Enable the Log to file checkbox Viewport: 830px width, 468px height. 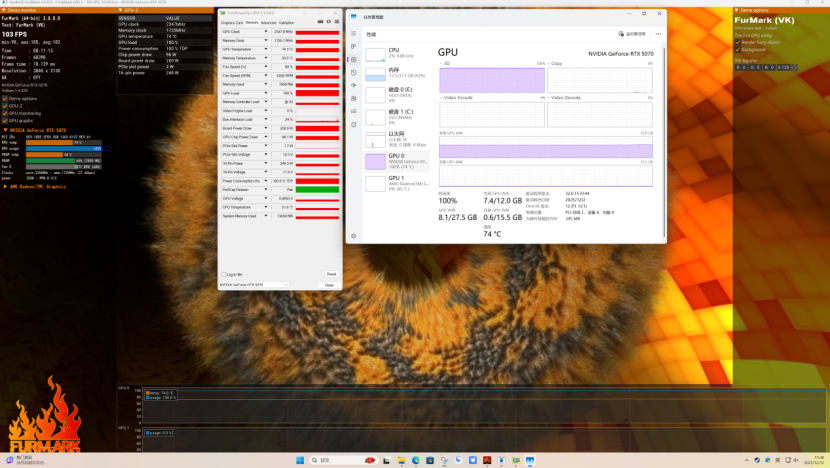(225, 274)
